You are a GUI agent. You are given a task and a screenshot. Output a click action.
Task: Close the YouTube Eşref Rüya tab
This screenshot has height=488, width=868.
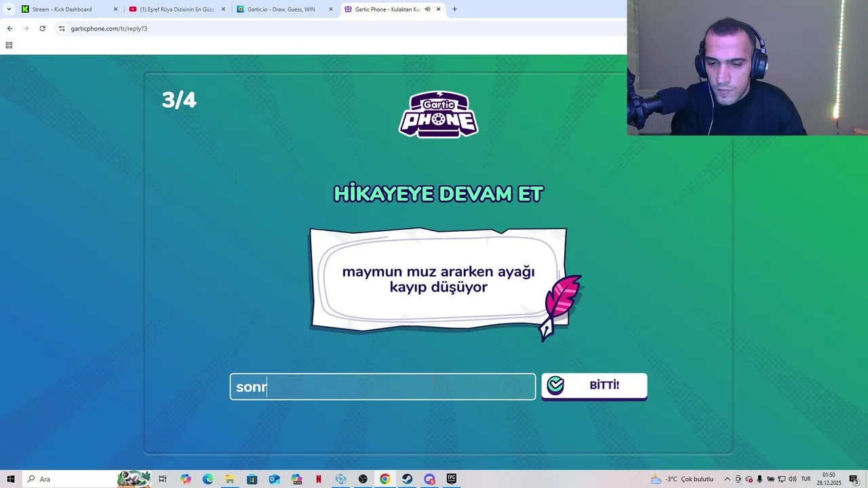click(x=223, y=9)
